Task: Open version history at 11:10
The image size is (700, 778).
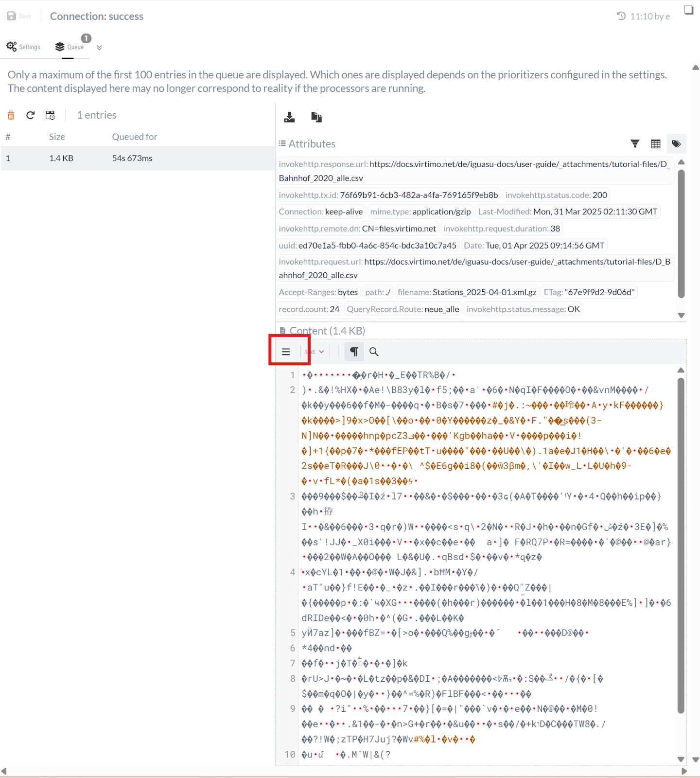Action: (643, 16)
